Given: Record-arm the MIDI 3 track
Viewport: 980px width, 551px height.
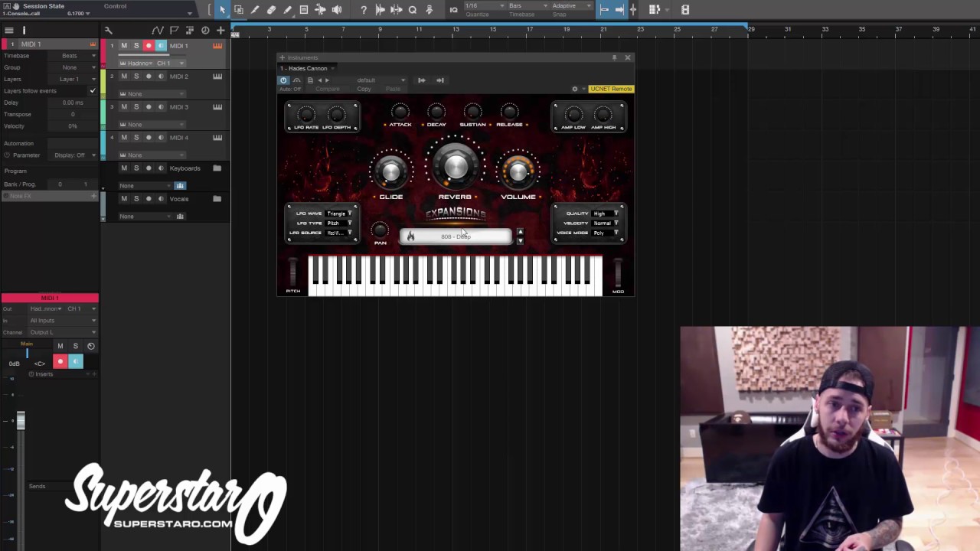Looking at the screenshot, I should [x=149, y=107].
